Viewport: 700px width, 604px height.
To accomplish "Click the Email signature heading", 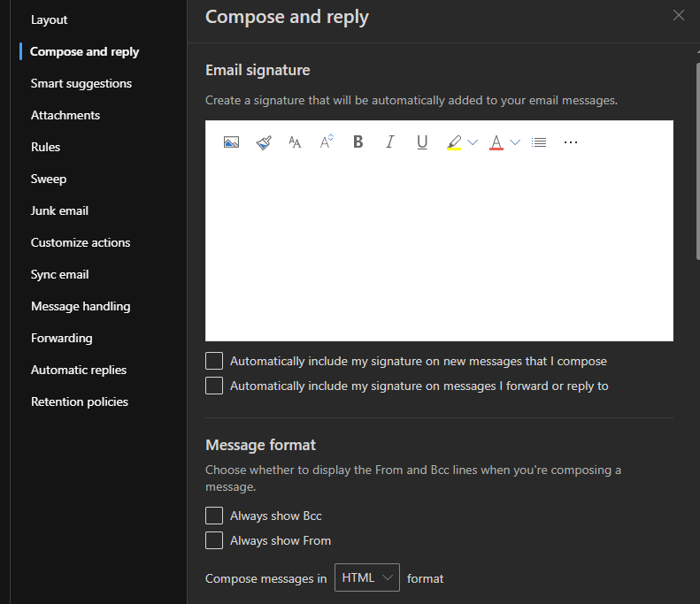I will pyautogui.click(x=258, y=70).
